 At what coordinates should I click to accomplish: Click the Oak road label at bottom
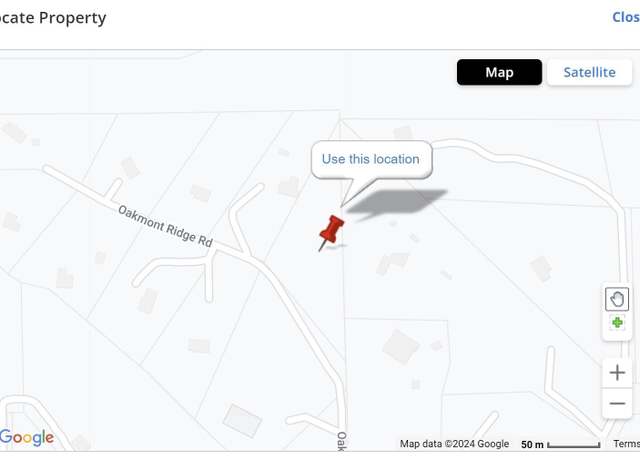click(342, 442)
